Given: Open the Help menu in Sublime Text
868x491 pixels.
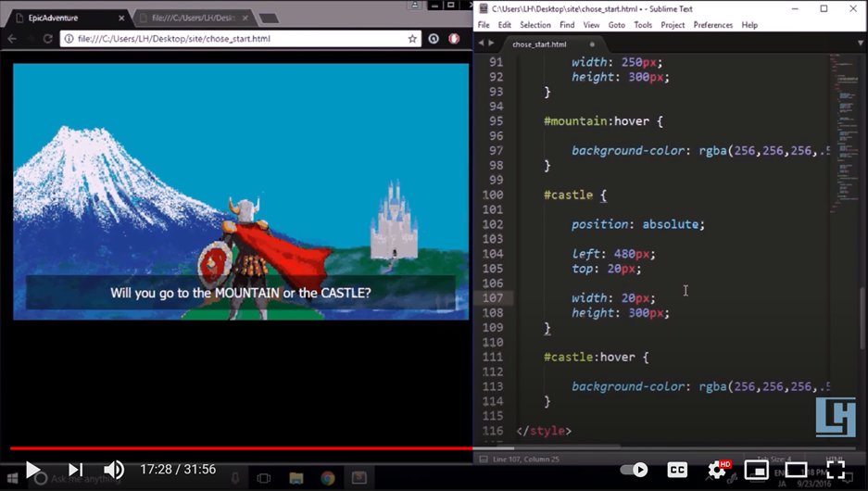Looking at the screenshot, I should (749, 25).
